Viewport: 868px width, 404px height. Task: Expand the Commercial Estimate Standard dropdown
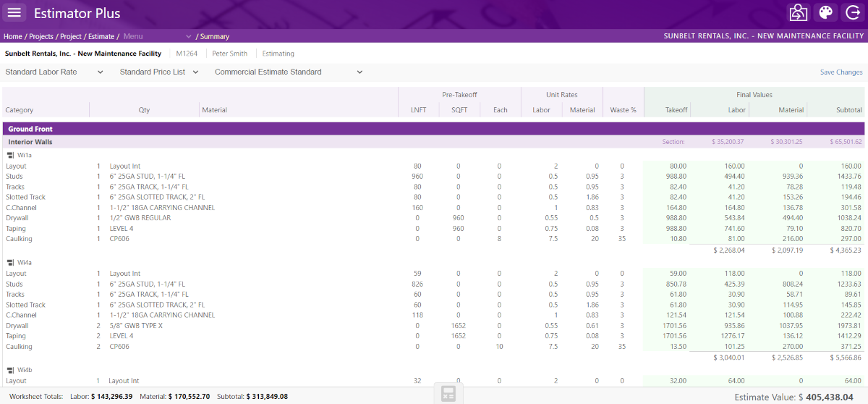pyautogui.click(x=289, y=72)
